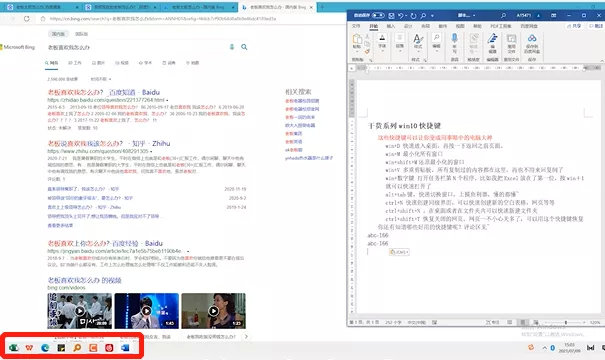This screenshot has width=605, height=360.
Task: Click the search magnifier in Word title bar center
Action: 503,15
